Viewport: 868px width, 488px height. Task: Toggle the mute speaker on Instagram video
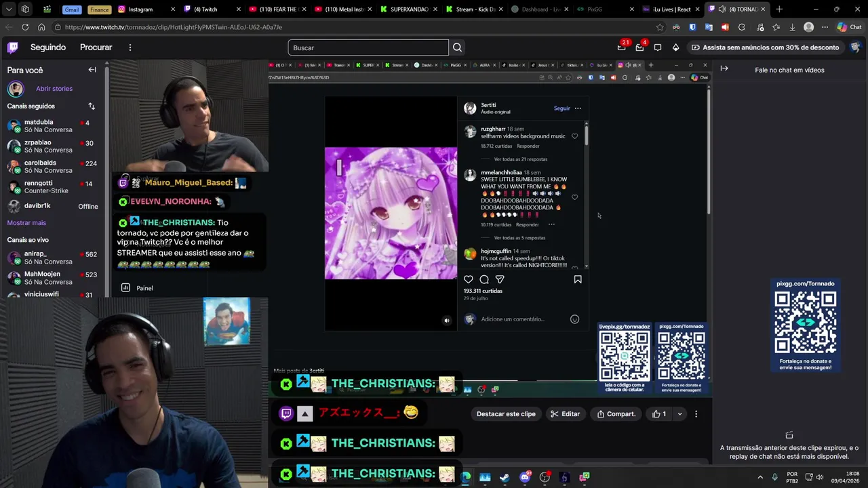pyautogui.click(x=446, y=321)
